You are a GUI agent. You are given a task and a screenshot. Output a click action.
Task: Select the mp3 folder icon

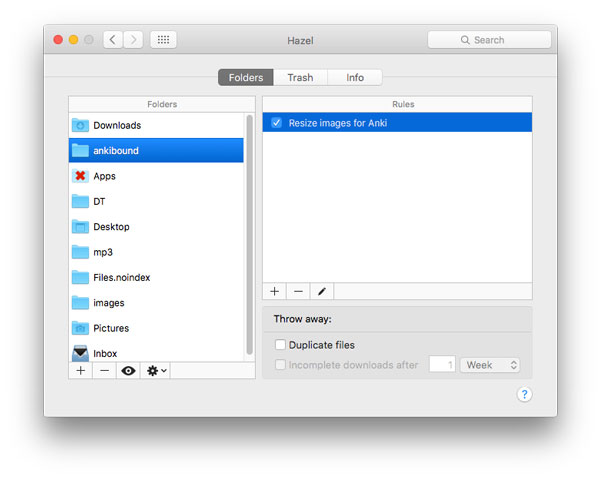(80, 252)
